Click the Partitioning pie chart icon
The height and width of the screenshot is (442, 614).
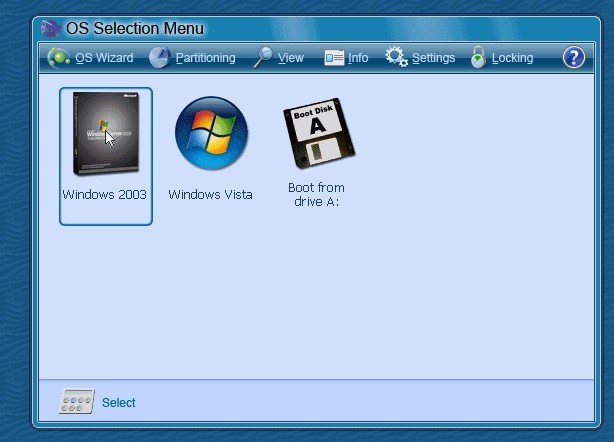160,58
